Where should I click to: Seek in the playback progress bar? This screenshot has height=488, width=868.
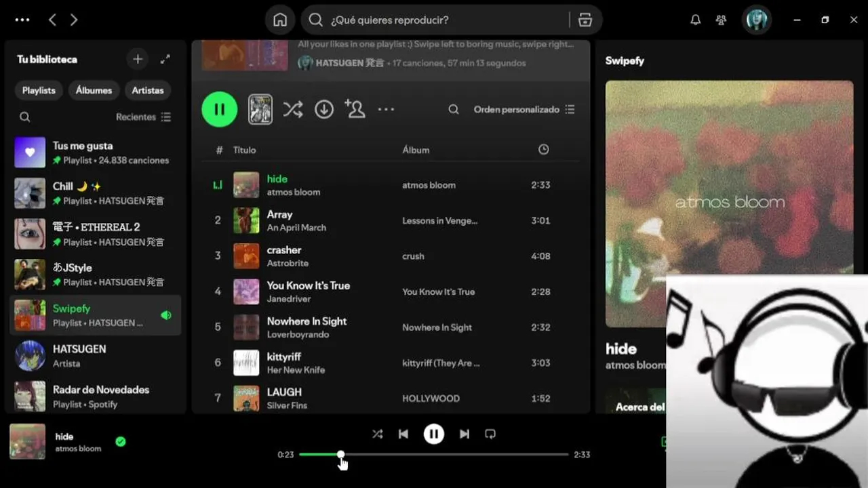434,454
